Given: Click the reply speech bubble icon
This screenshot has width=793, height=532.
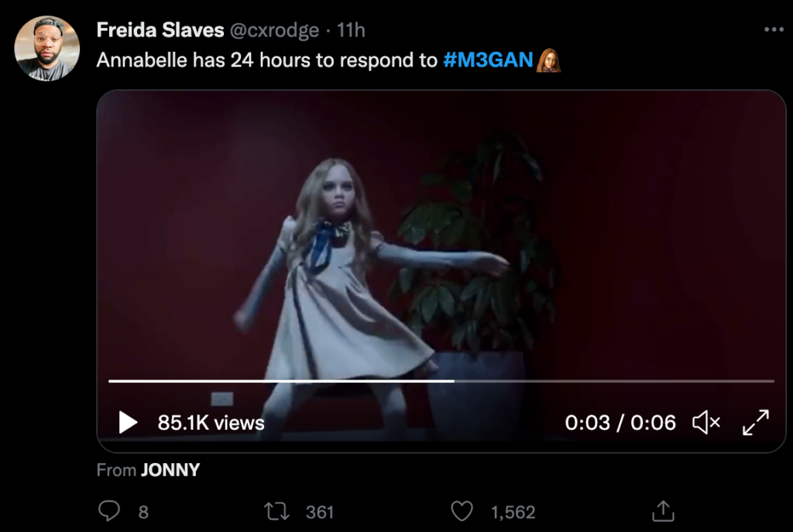Looking at the screenshot, I should point(110,511).
